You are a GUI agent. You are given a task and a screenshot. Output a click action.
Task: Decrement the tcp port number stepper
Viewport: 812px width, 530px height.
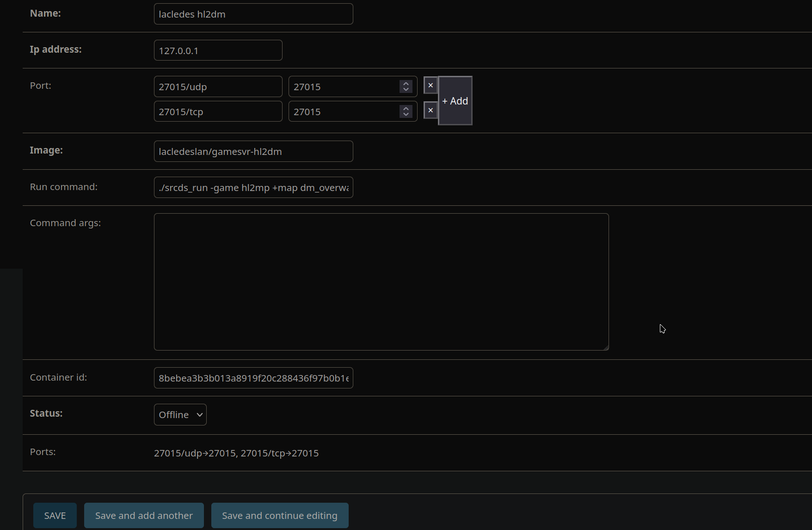(406, 114)
